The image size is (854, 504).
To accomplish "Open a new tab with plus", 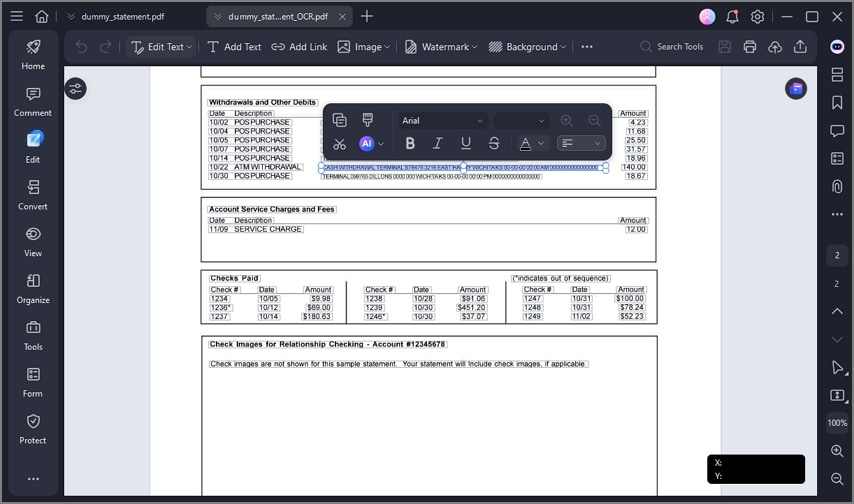I will tap(367, 16).
